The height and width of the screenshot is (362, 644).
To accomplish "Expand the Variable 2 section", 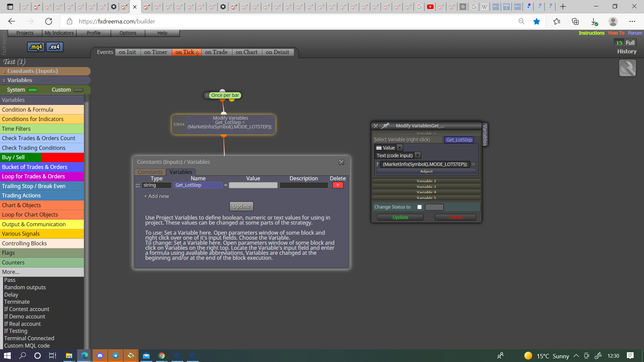I will tap(426, 181).
